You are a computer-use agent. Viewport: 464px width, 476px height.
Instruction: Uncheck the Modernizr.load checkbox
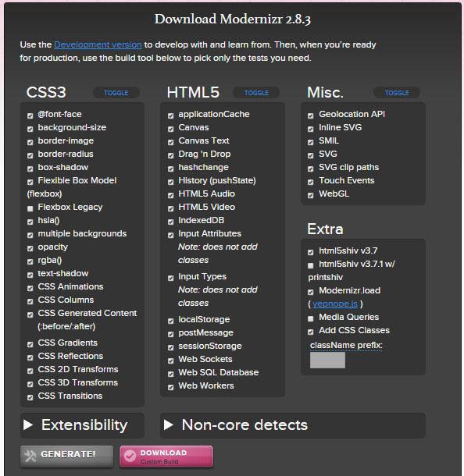(311, 292)
